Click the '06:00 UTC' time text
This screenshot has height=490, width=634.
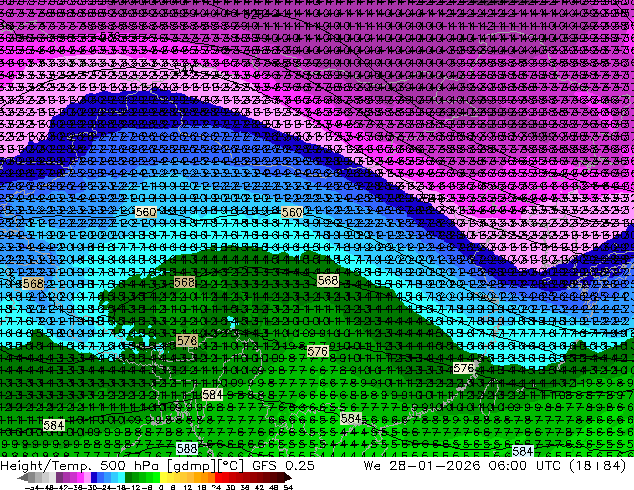(524, 465)
